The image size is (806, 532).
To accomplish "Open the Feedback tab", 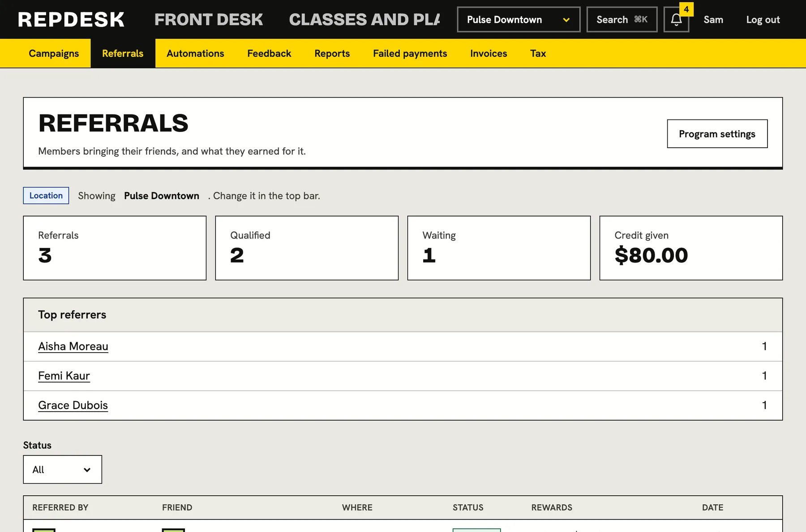I will click(269, 53).
